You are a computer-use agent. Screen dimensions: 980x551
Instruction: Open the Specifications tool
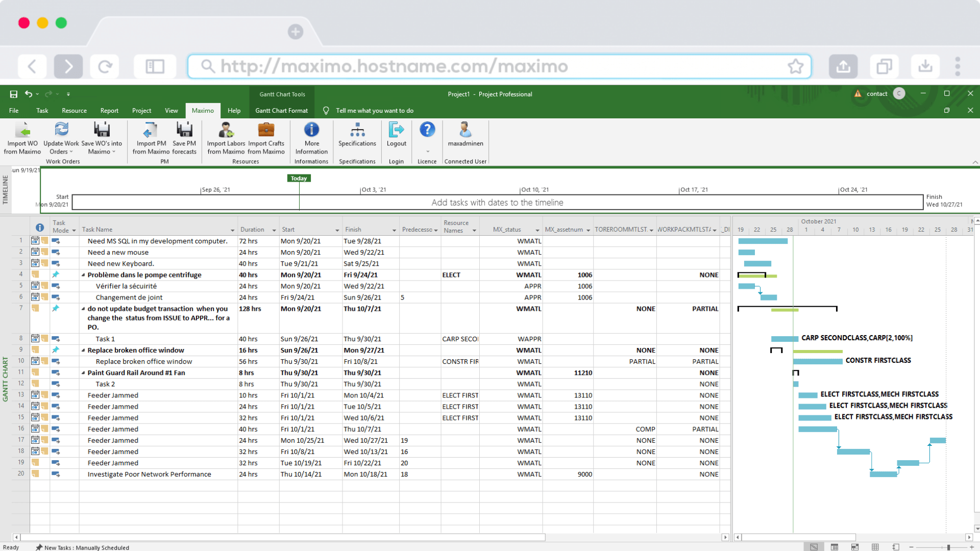pos(357,138)
